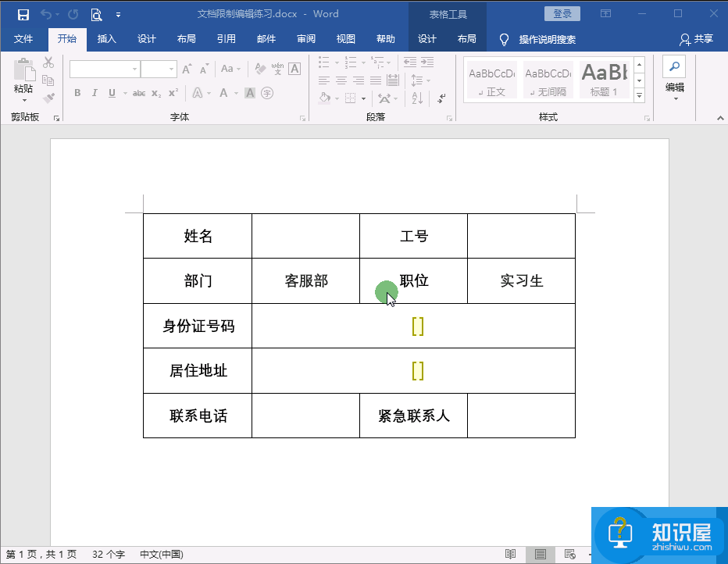Switch to the 插入 tab
The height and width of the screenshot is (564, 728).
pyautogui.click(x=106, y=39)
